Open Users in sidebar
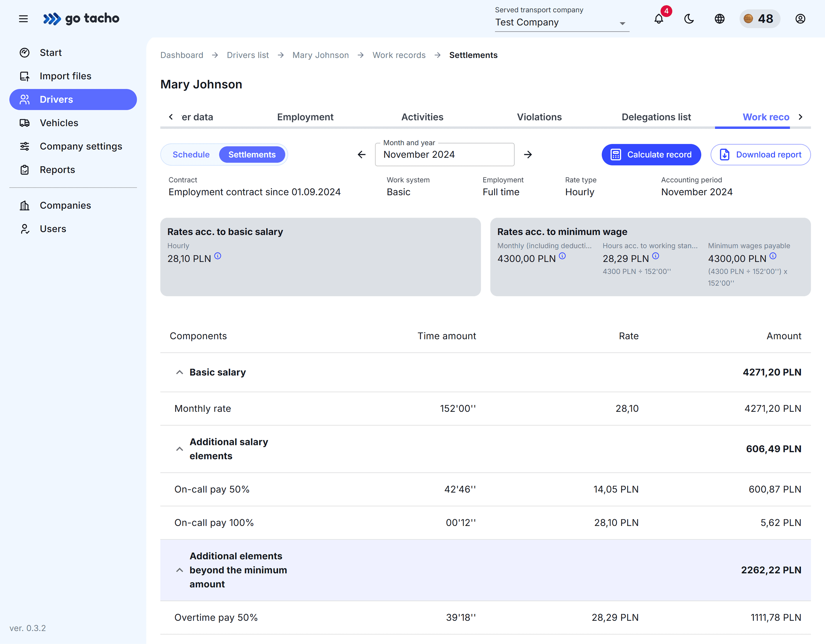This screenshot has width=825, height=644. [73, 229]
